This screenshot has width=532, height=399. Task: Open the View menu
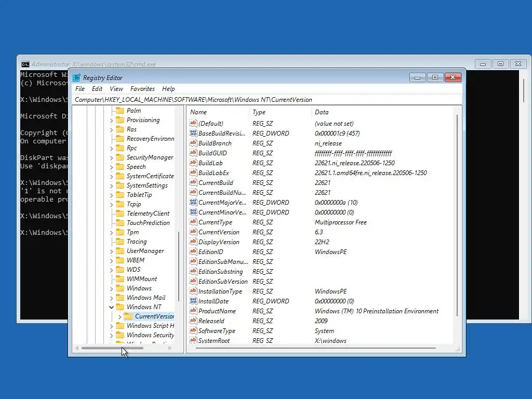click(116, 88)
